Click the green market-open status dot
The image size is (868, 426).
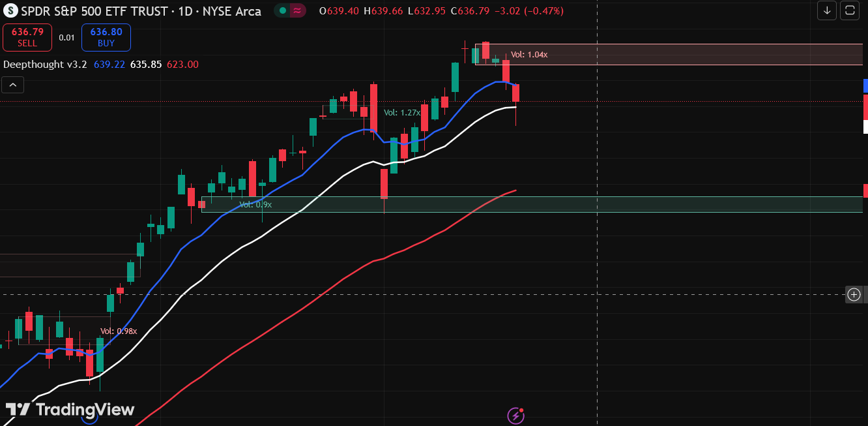(283, 11)
